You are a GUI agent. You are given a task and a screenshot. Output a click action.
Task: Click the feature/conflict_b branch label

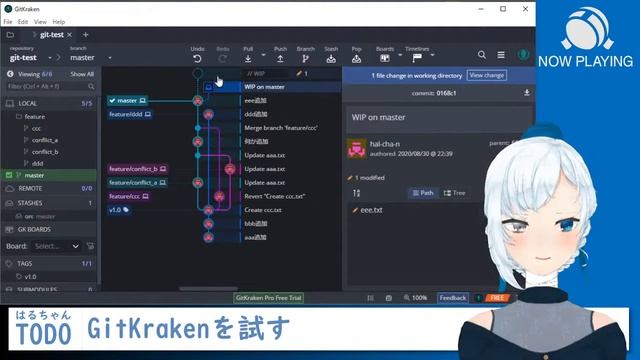137,169
